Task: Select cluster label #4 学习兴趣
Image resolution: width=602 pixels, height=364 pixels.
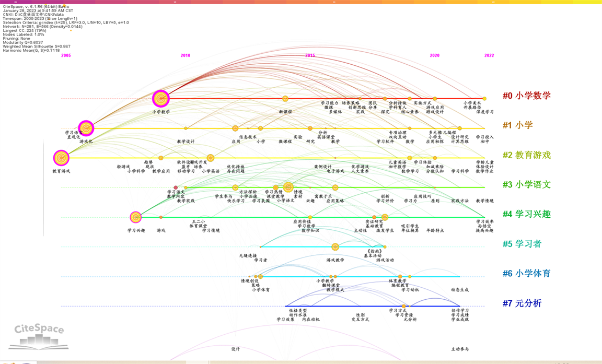Action: [526, 214]
